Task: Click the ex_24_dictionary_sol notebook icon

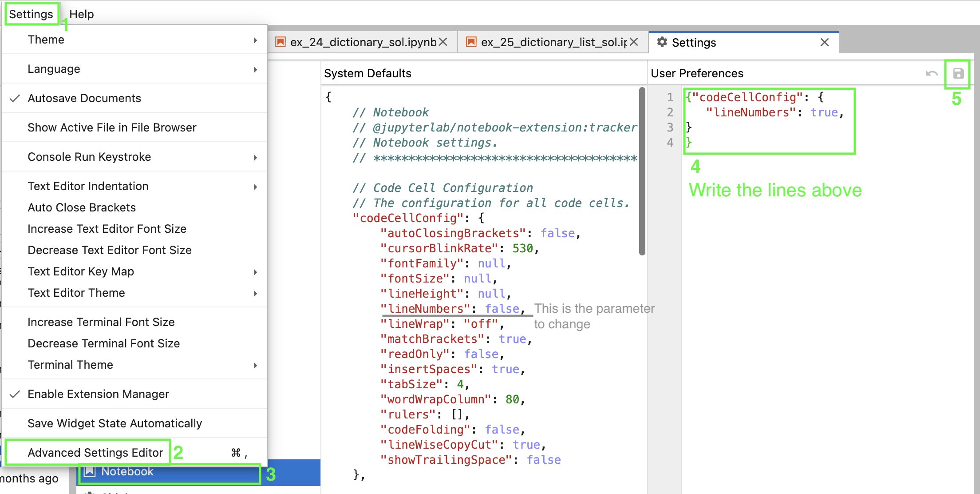Action: tap(280, 42)
